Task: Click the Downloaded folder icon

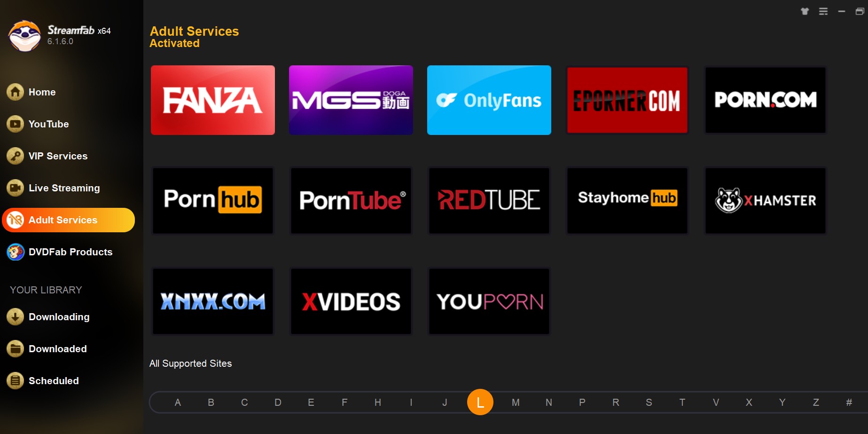Action: (x=15, y=349)
